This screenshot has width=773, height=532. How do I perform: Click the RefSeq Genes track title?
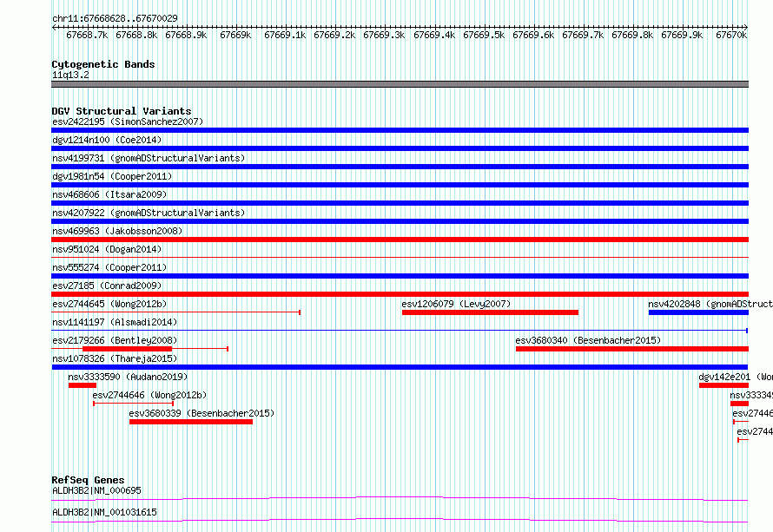point(88,480)
